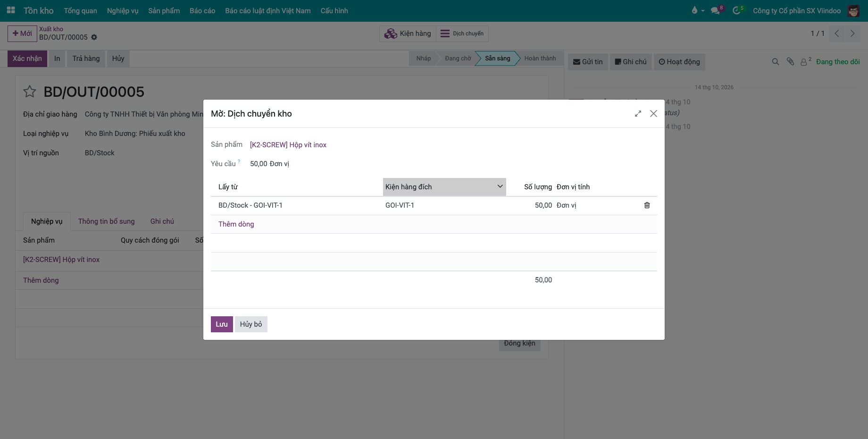Open the apps grid menu icon
868x439 pixels.
tap(10, 10)
